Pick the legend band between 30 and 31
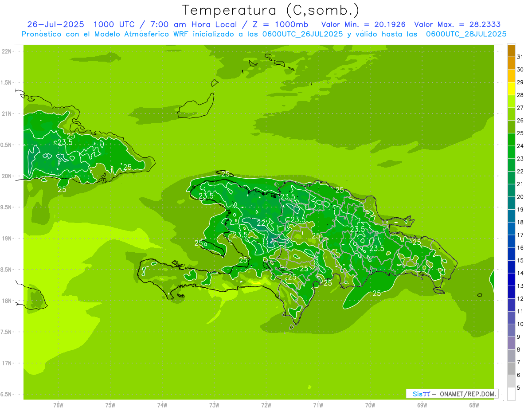The width and height of the screenshot is (532, 411). point(511,63)
